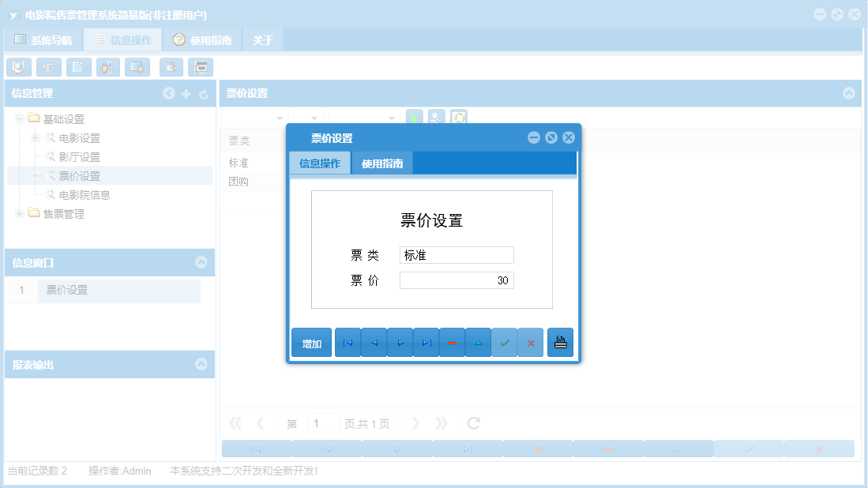Refresh the 信息管理 tree with its reload icon
This screenshot has width=868, height=488.
point(203,93)
